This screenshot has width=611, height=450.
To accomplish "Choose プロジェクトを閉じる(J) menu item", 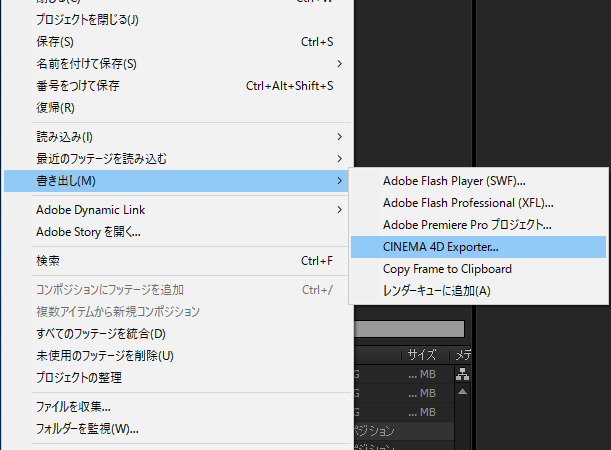I will (x=176, y=19).
